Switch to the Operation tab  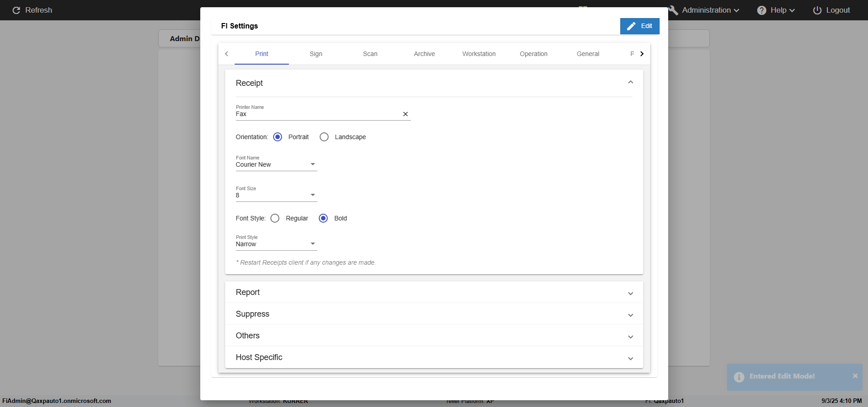tap(533, 54)
